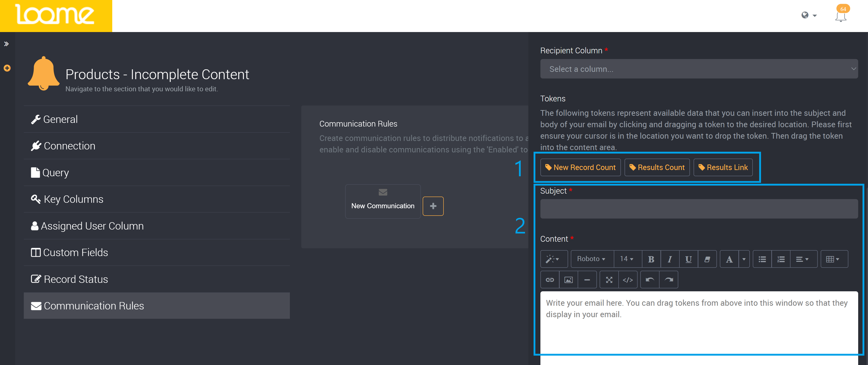Apply bold formatting in the editor

point(651,259)
